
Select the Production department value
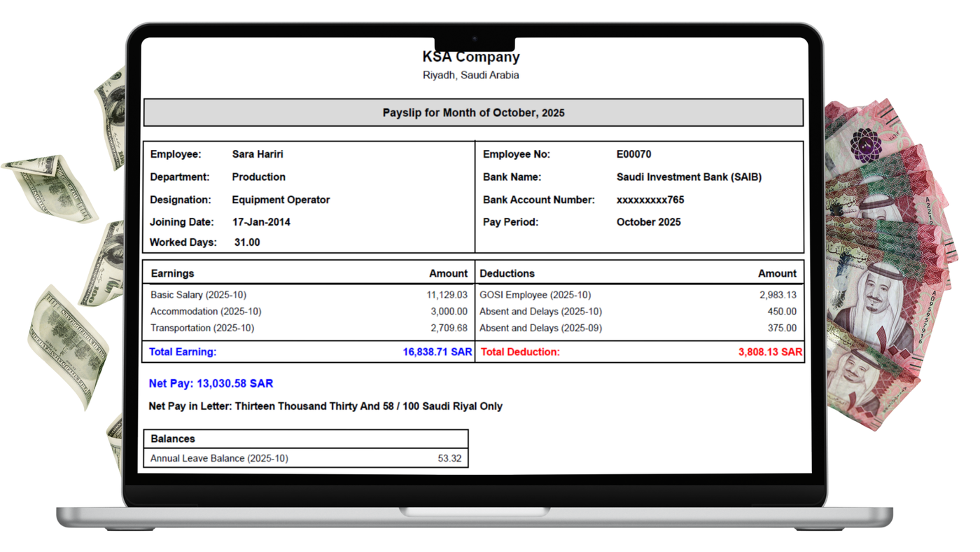259,177
